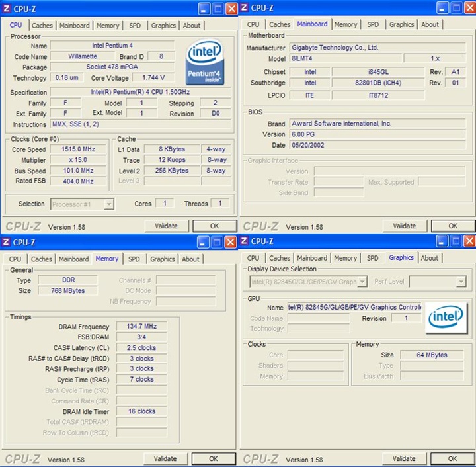Click the Southbridge value 82801DB (ICH4)
The width and height of the screenshot is (476, 467).
point(378,83)
